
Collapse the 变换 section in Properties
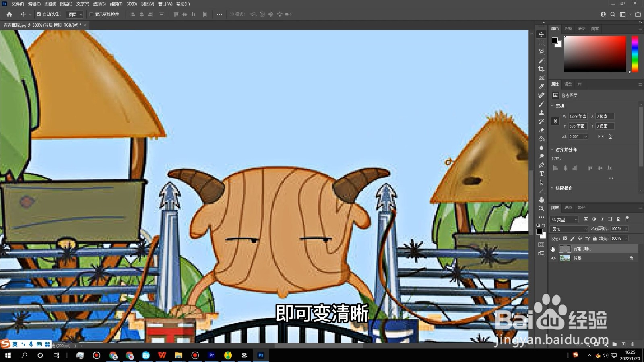552,106
